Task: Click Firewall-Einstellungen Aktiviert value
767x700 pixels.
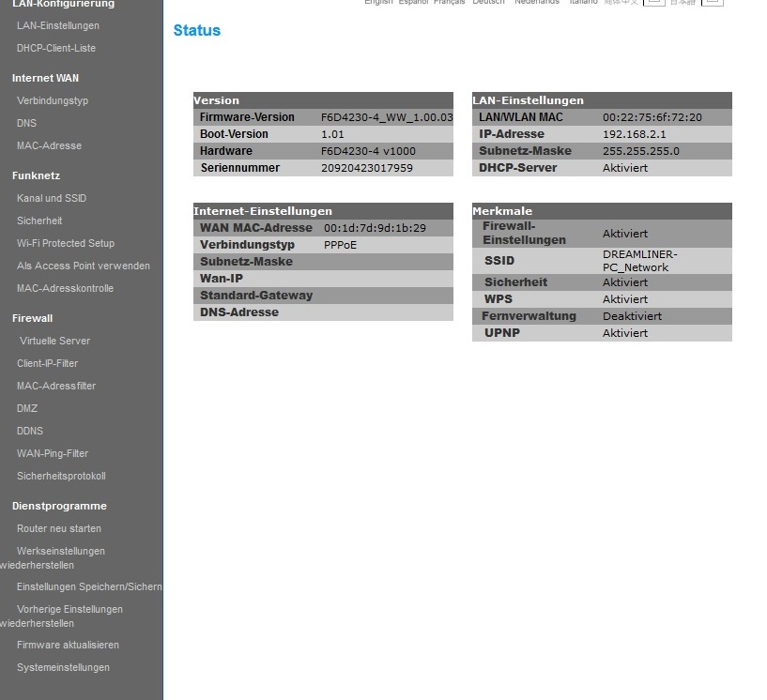Action: pyautogui.click(x=625, y=234)
